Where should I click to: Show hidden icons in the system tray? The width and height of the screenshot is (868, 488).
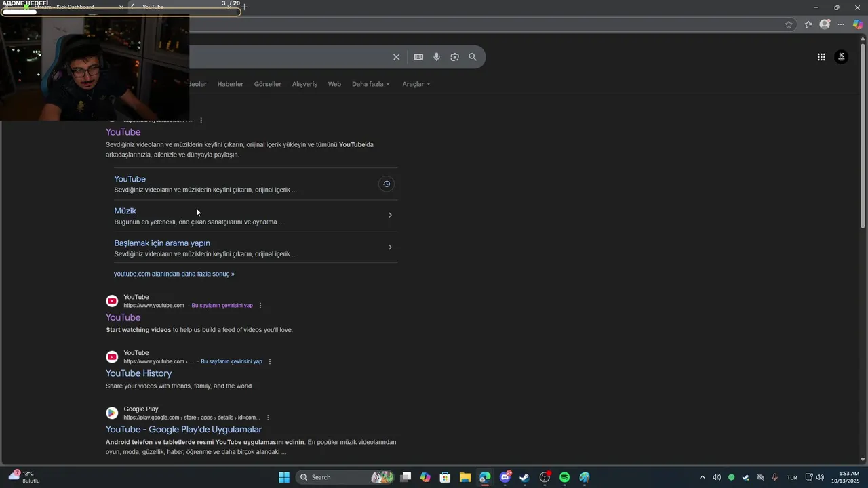click(x=702, y=477)
